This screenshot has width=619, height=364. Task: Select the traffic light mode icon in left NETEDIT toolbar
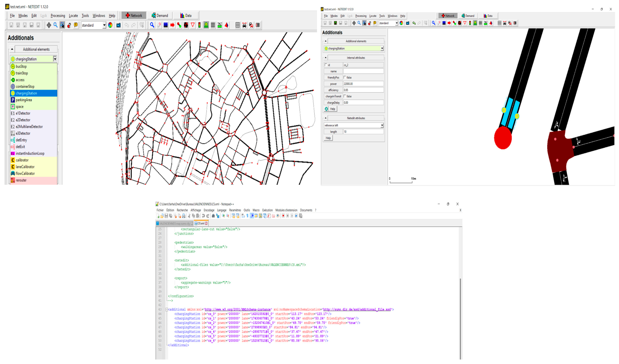(199, 25)
